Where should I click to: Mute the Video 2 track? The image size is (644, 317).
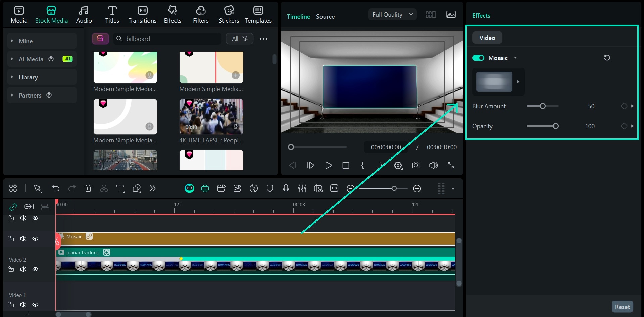[x=23, y=269]
